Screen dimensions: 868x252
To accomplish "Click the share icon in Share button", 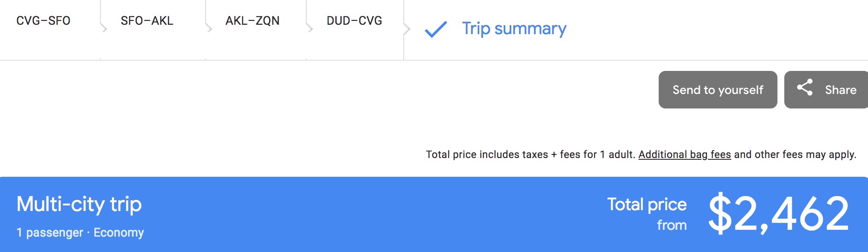I will (805, 88).
